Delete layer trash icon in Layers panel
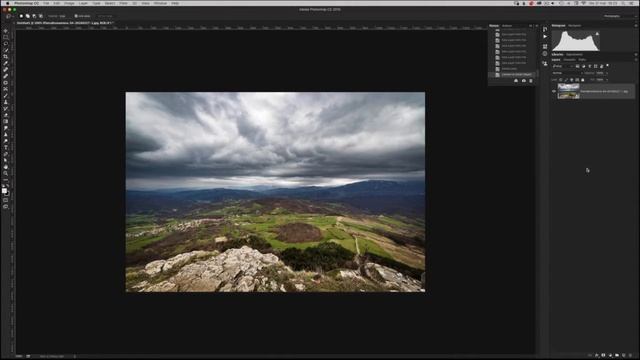Screen dimensions: 640x360 pyautogui.click(x=630, y=356)
